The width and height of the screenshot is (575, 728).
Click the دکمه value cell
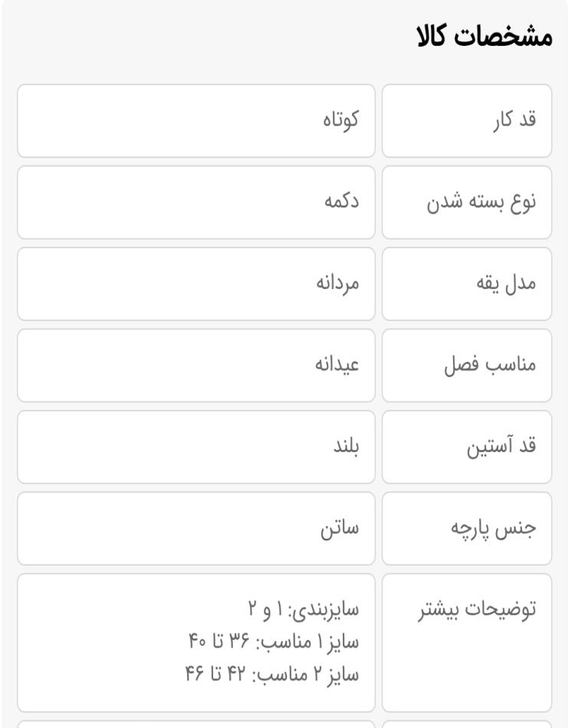click(196, 202)
